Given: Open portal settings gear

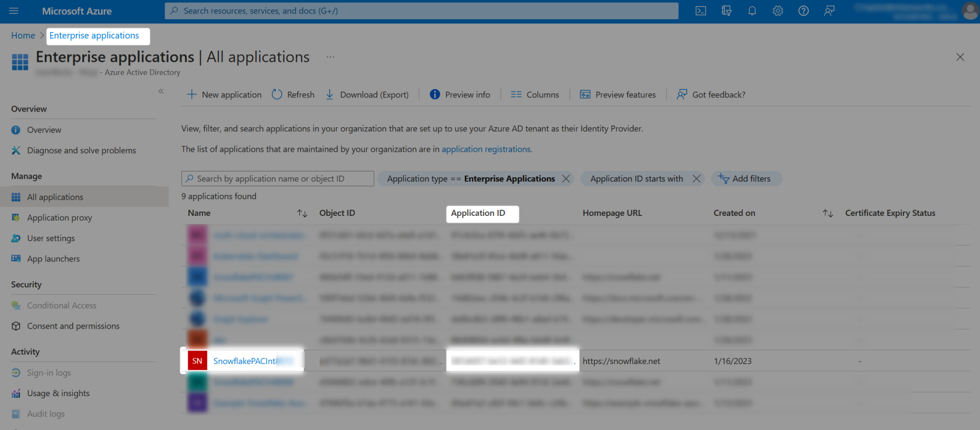Looking at the screenshot, I should tap(778, 11).
